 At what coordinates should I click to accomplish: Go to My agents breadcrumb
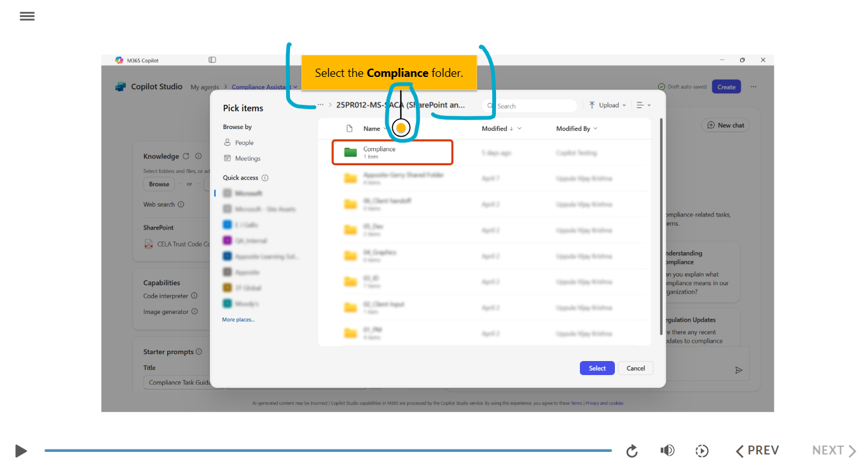205,88
